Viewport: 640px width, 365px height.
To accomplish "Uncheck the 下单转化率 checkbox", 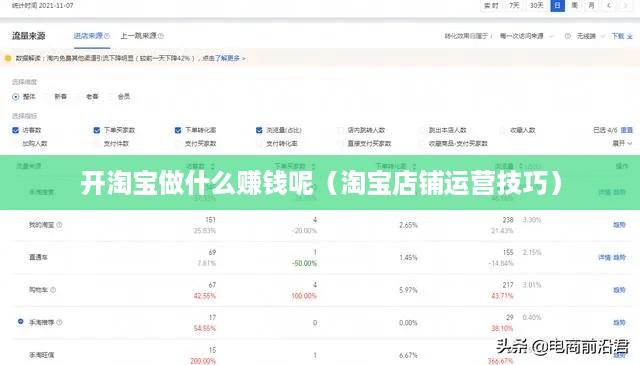I will point(178,130).
